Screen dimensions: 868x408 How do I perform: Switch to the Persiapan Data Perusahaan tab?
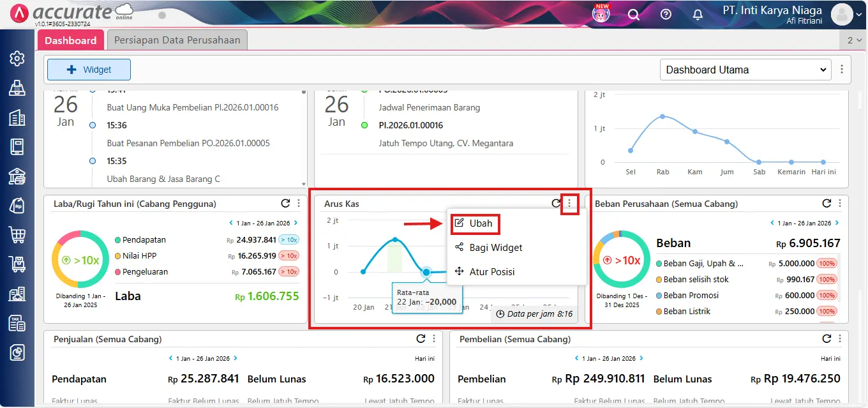click(179, 39)
